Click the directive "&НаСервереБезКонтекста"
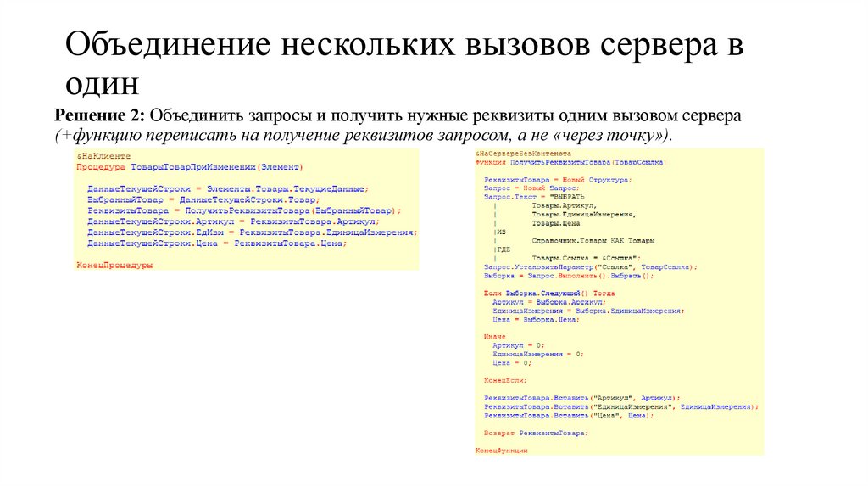868x487 pixels. coord(523,154)
